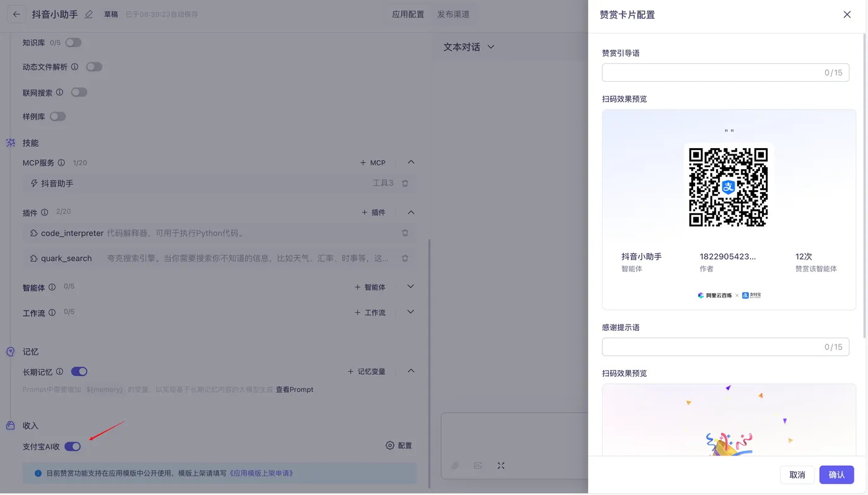Click the 取消 button
Viewport: 868px width, 495px height.
tap(797, 475)
